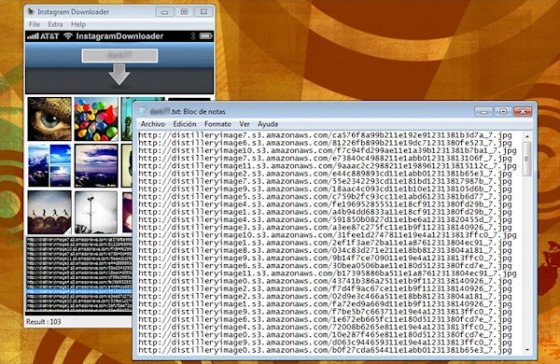Click the Wi-Fi icon beside InstagramDownloader
The width and height of the screenshot is (560, 364).
[68, 36]
